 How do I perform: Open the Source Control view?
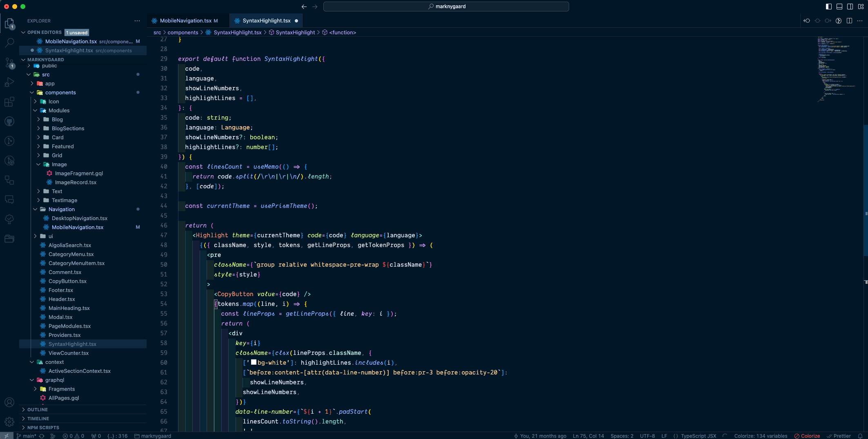click(x=9, y=62)
